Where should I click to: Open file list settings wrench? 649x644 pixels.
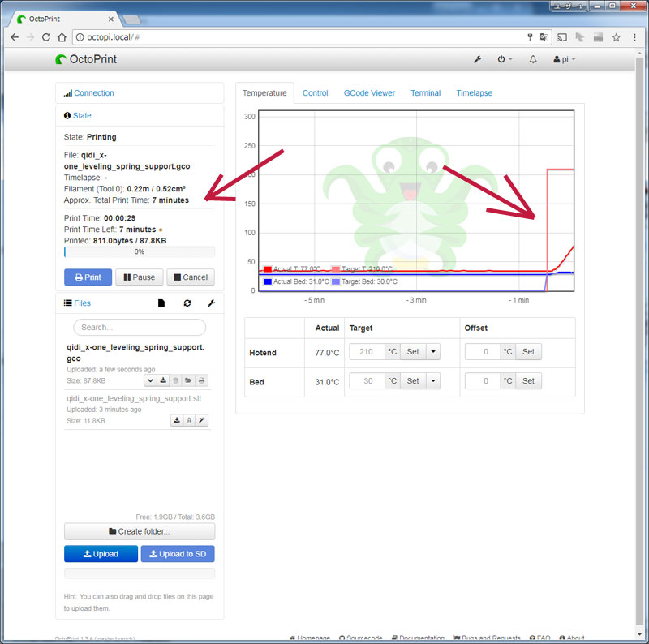(x=211, y=303)
